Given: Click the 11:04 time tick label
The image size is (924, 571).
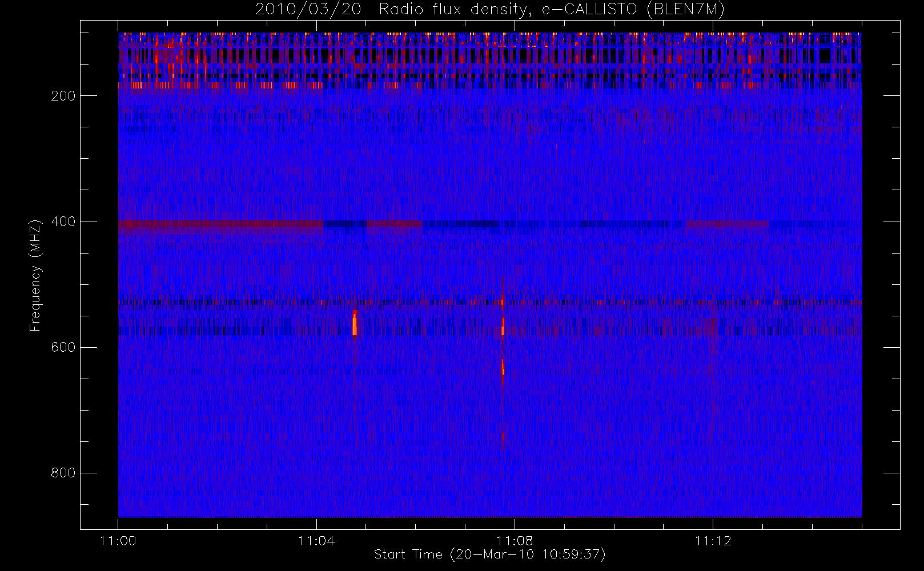Looking at the screenshot, I should [316, 541].
